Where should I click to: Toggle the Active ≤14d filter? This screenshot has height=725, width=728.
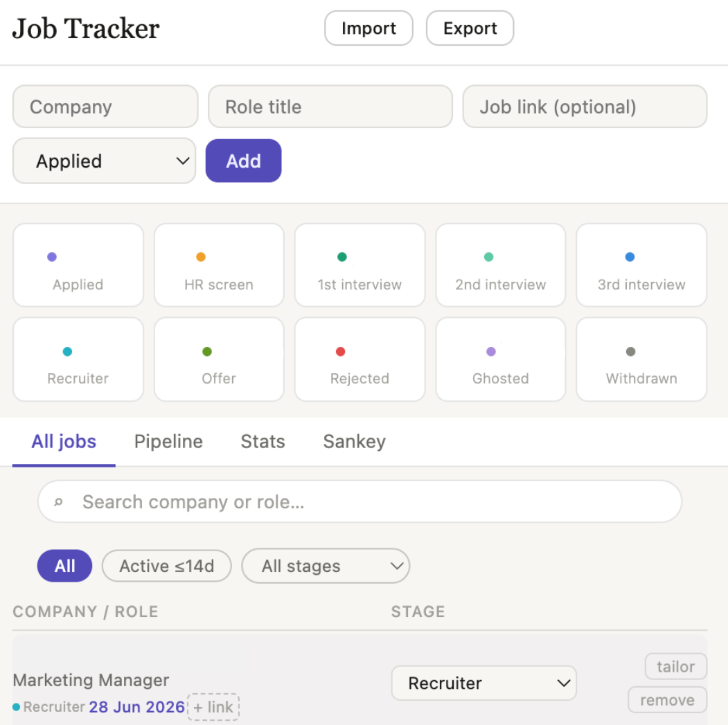click(x=167, y=566)
